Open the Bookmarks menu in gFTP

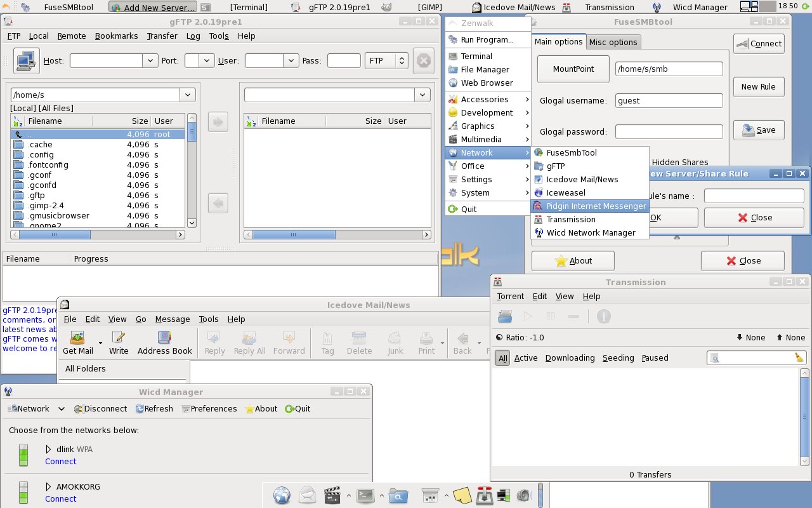117,36
